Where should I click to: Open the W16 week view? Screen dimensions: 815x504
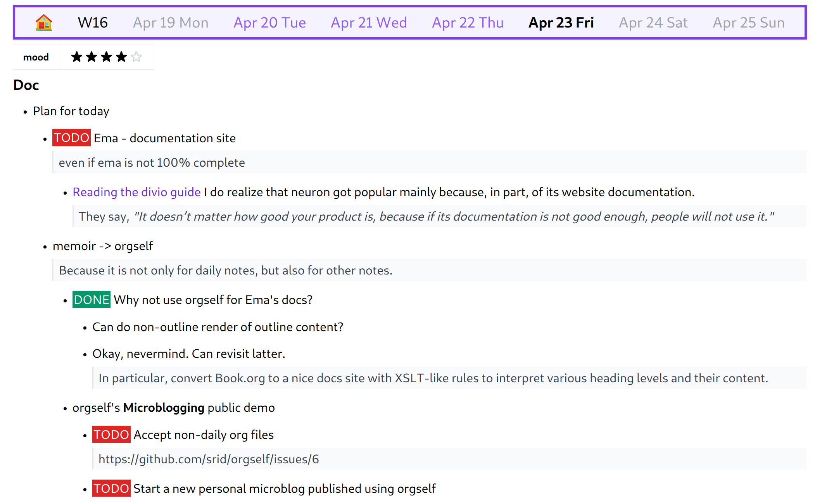[93, 22]
